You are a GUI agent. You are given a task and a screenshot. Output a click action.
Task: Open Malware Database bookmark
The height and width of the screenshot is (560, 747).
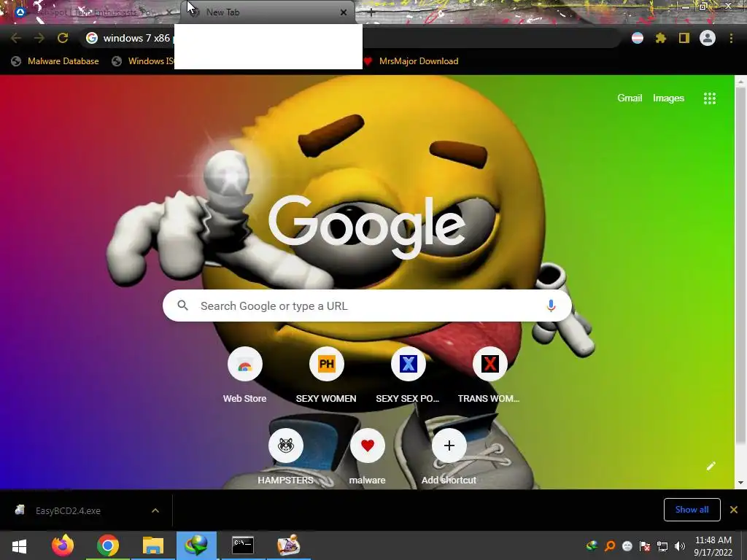[55, 61]
